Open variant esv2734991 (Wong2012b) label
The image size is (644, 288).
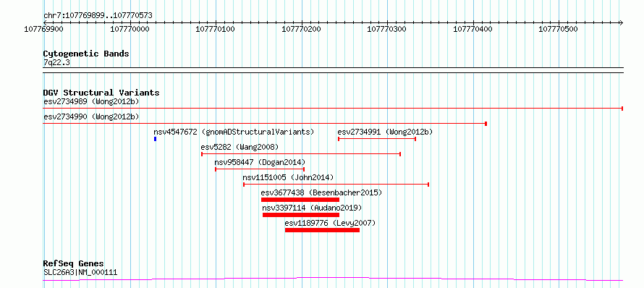385,132
